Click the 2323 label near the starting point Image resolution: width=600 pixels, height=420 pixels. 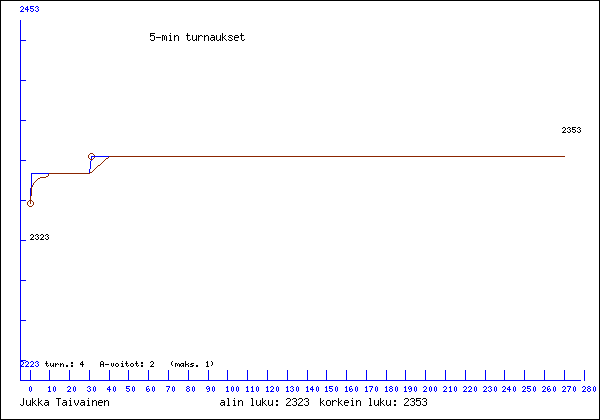(x=39, y=237)
